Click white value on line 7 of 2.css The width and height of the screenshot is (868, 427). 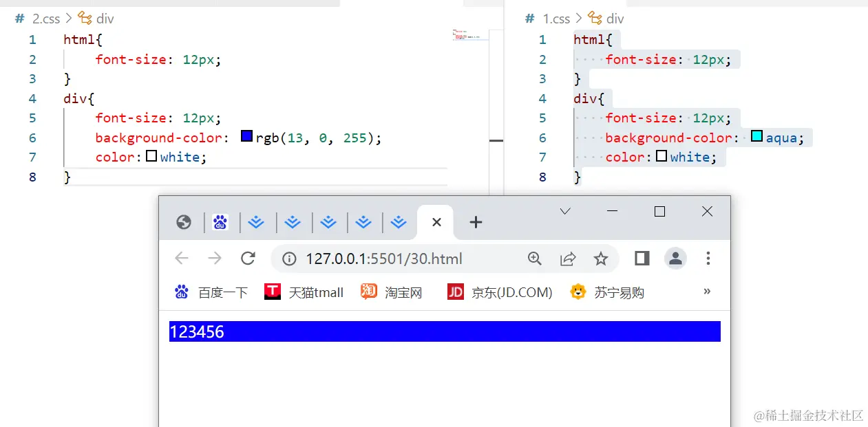click(181, 157)
